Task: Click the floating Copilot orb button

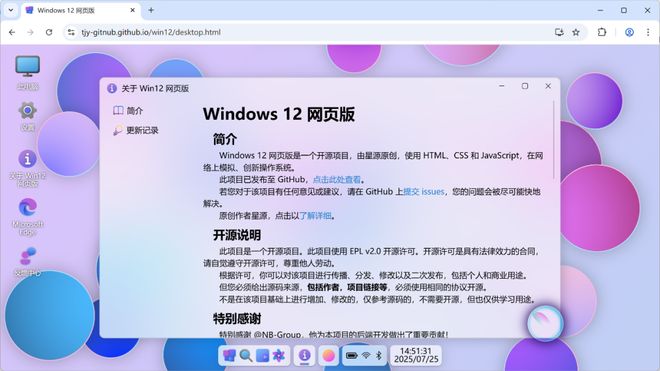Action: [x=545, y=323]
